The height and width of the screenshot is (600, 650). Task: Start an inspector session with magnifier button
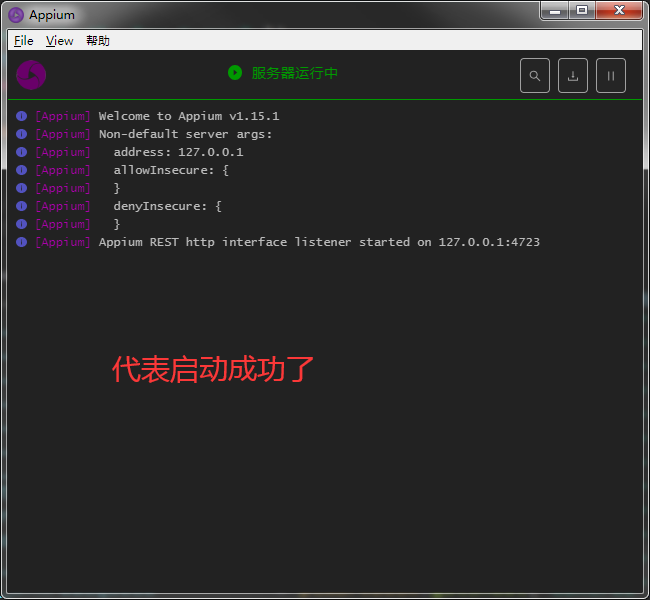[535, 75]
